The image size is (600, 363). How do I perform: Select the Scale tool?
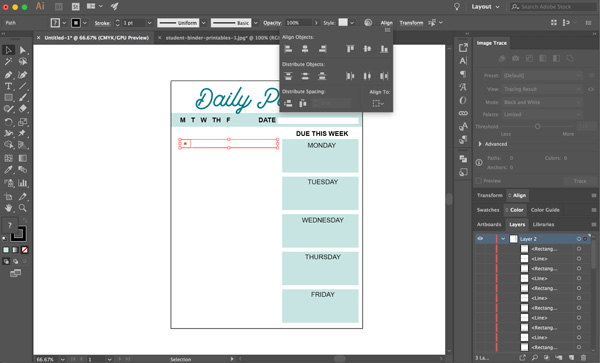(23, 122)
